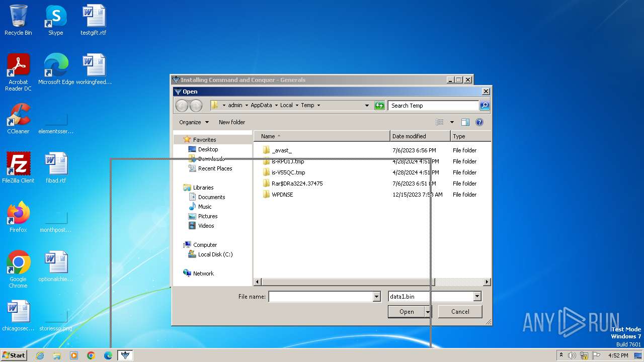Switch to the installer taskbar button
Image resolution: width=644 pixels, height=362 pixels.
pyautogui.click(x=125, y=355)
